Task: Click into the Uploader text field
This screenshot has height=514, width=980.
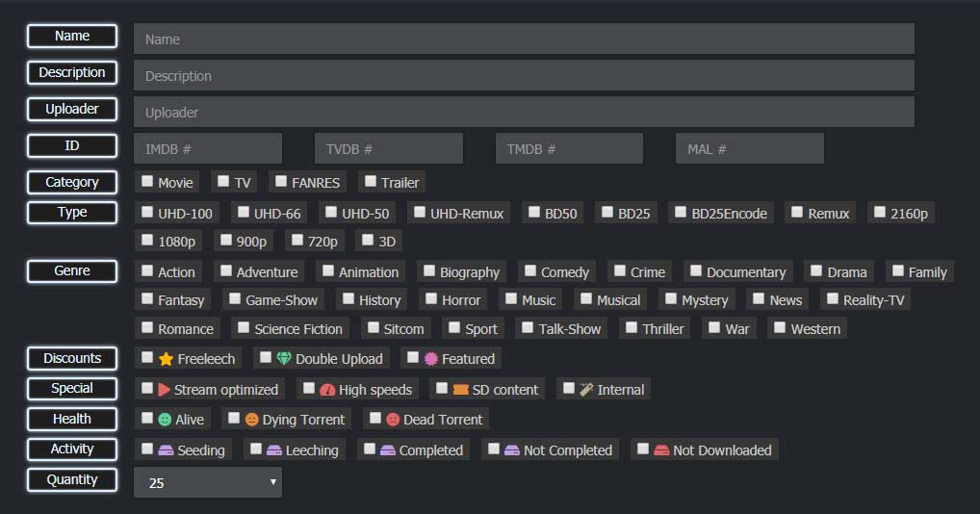Action: (x=524, y=113)
